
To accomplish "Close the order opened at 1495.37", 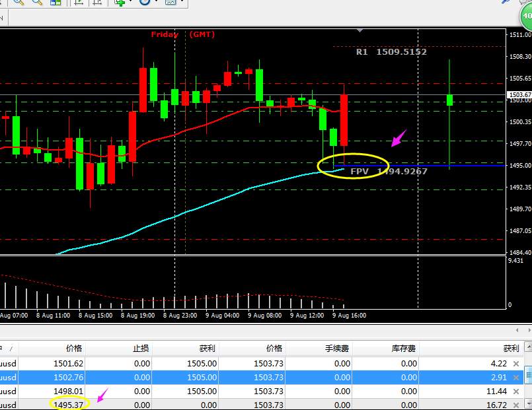I will coord(516,405).
